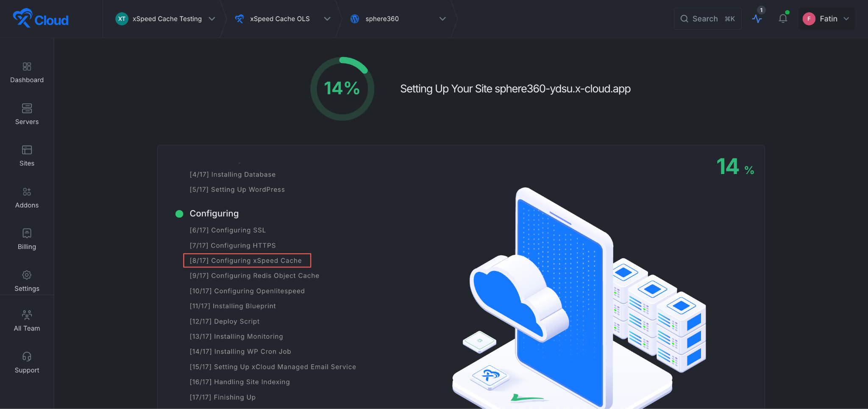The image size is (868, 409).
Task: Click the activity pulse icon with badge
Action: pyautogui.click(x=757, y=19)
